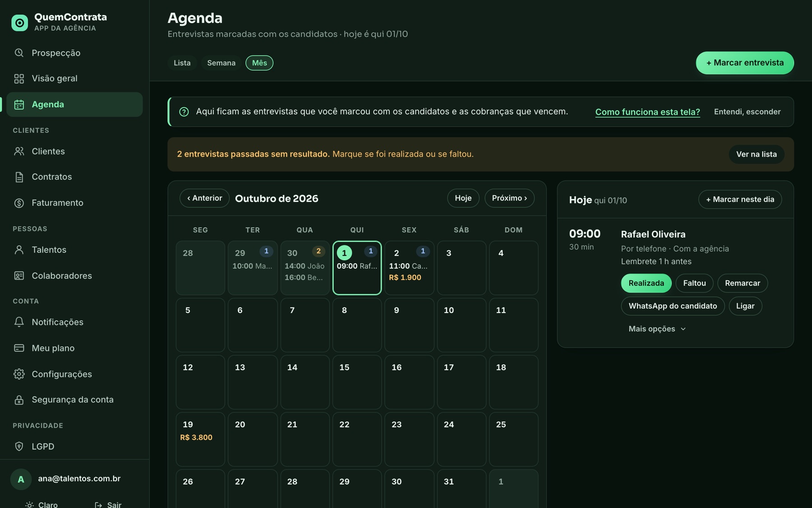This screenshot has width=812, height=508.
Task: Click 'Ver na lista' button
Action: point(757,154)
